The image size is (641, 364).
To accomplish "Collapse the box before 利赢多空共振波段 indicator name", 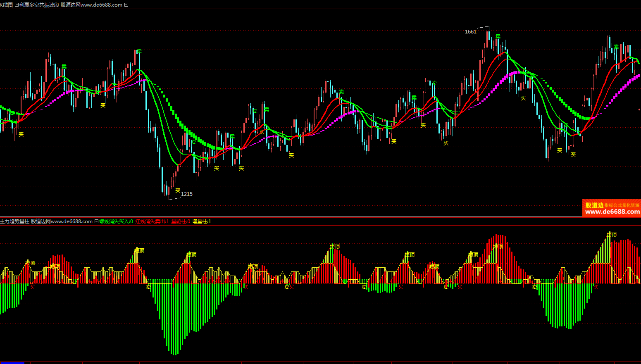I will 17,5.
